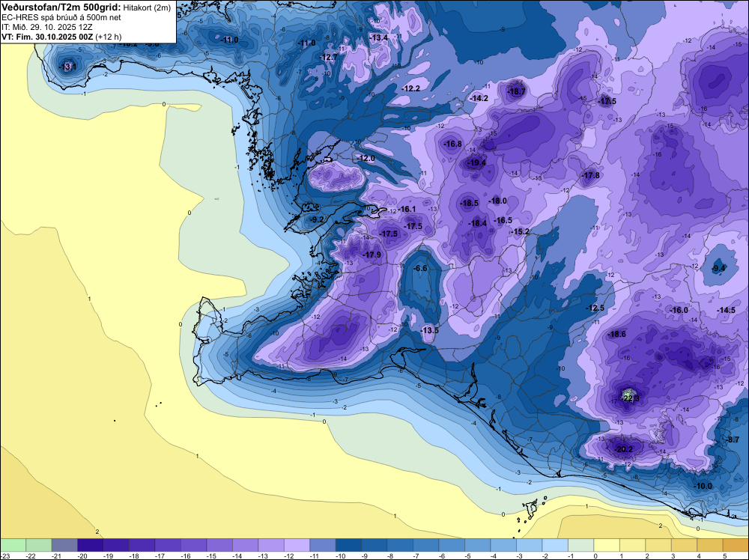Pick the pale yellow 0 legend swatch
The image size is (749, 560).
[606, 545]
